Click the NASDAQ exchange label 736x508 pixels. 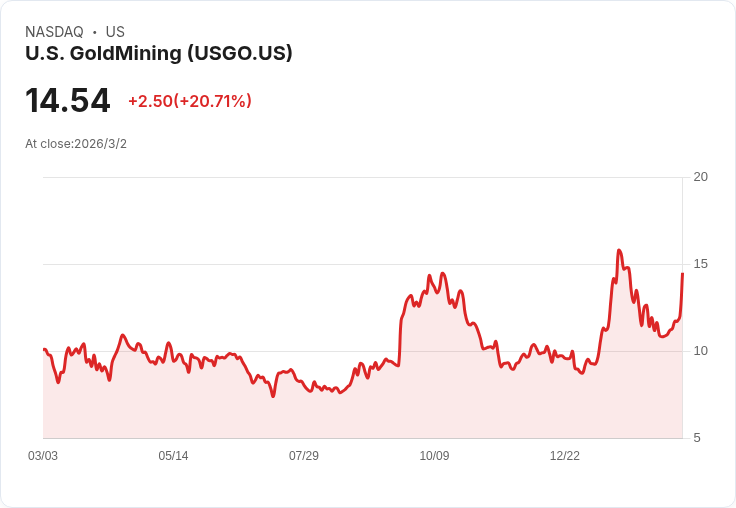(x=54, y=32)
